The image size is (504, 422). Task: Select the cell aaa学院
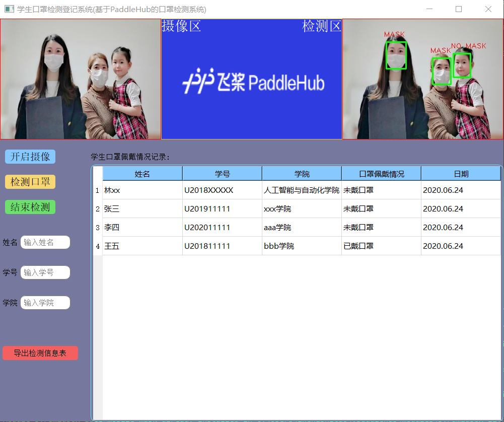[302, 228]
